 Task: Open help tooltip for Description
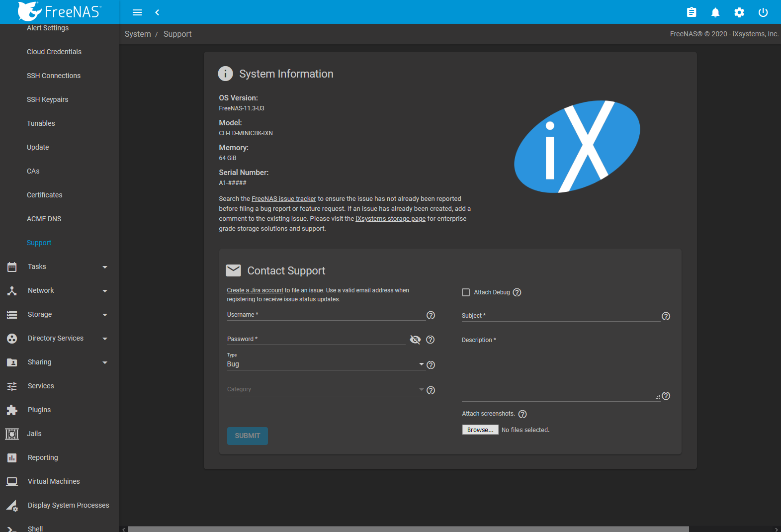tap(666, 396)
